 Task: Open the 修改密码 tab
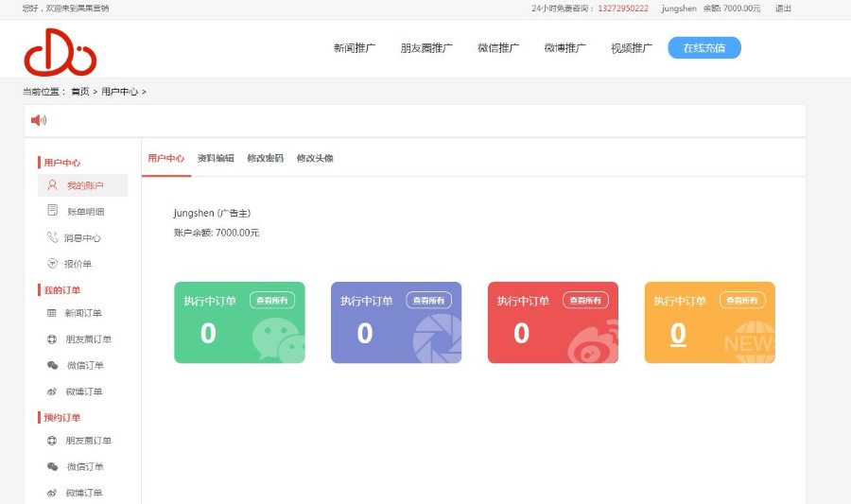pos(265,158)
